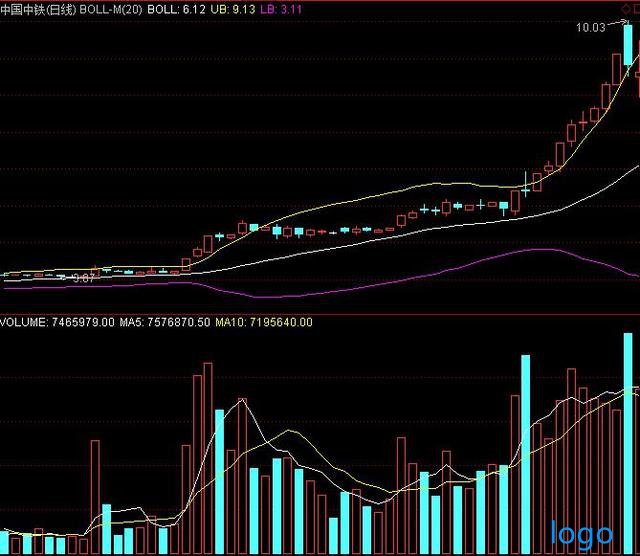Image resolution: width=640 pixels, height=556 pixels.
Task: Click the tallest cyan volume bar at far right
Action: [628, 440]
